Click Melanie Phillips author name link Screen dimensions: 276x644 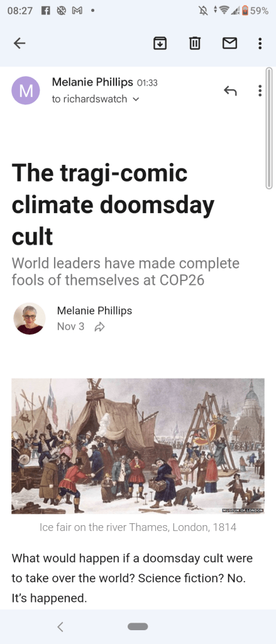94,311
